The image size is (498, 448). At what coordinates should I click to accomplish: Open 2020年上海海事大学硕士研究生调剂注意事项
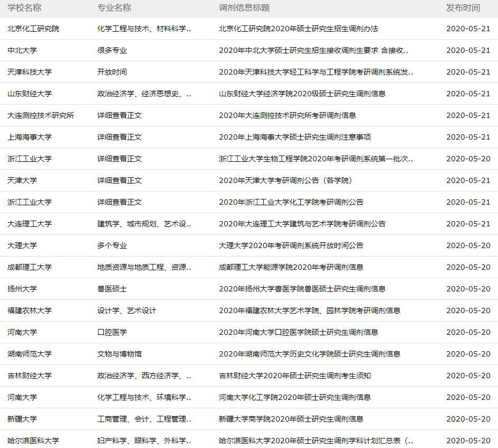point(294,137)
